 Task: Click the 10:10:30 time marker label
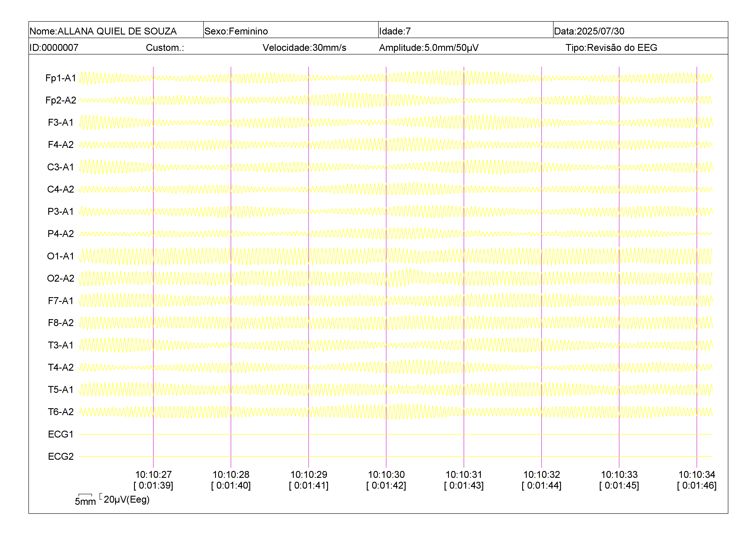[386, 475]
